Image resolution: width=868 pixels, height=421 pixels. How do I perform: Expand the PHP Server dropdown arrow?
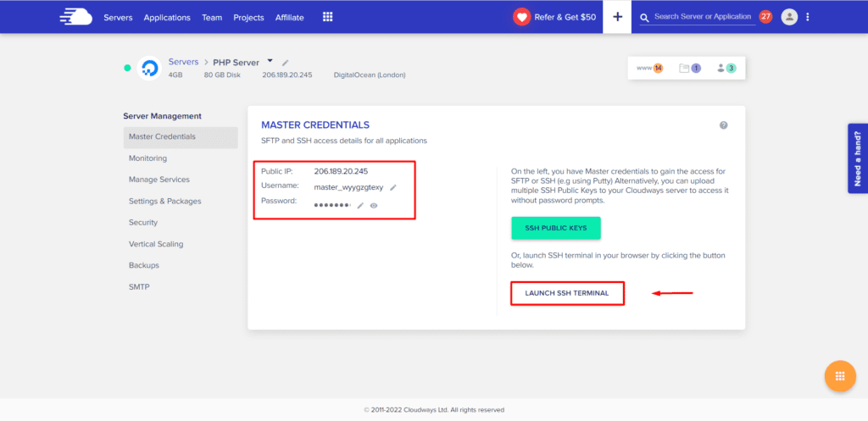pos(270,61)
